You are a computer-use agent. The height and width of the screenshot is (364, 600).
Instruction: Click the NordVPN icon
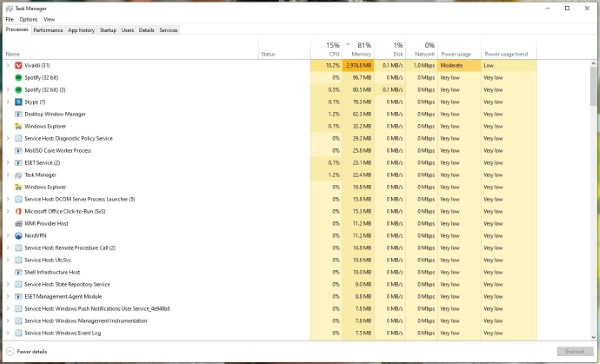coord(18,236)
